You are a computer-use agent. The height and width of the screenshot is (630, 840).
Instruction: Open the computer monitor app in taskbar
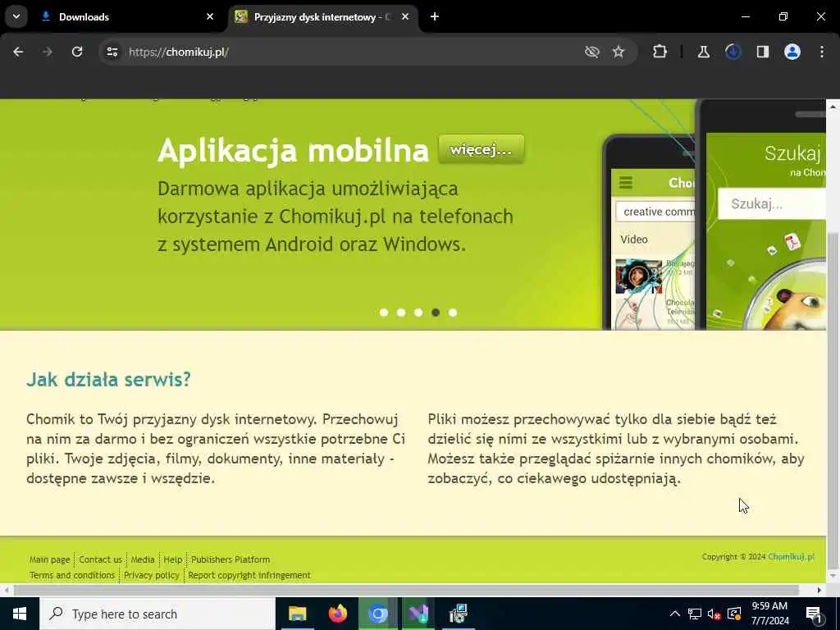pyautogui.click(x=458, y=614)
